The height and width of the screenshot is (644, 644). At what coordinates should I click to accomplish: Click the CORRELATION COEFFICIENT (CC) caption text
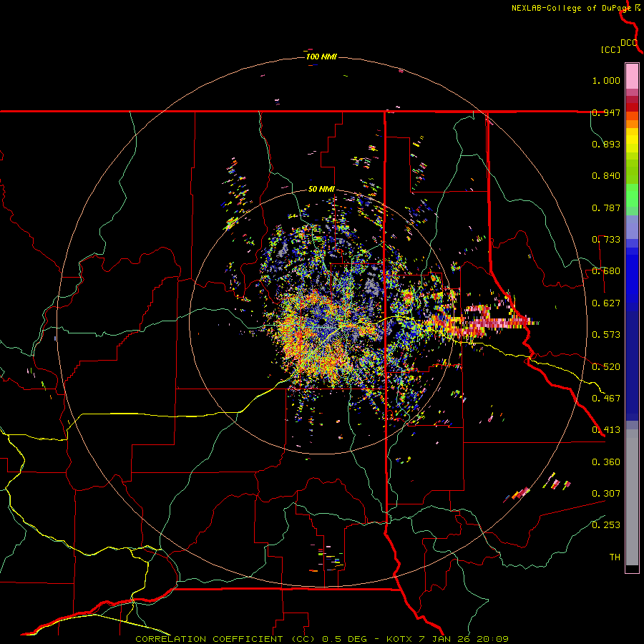click(225, 639)
